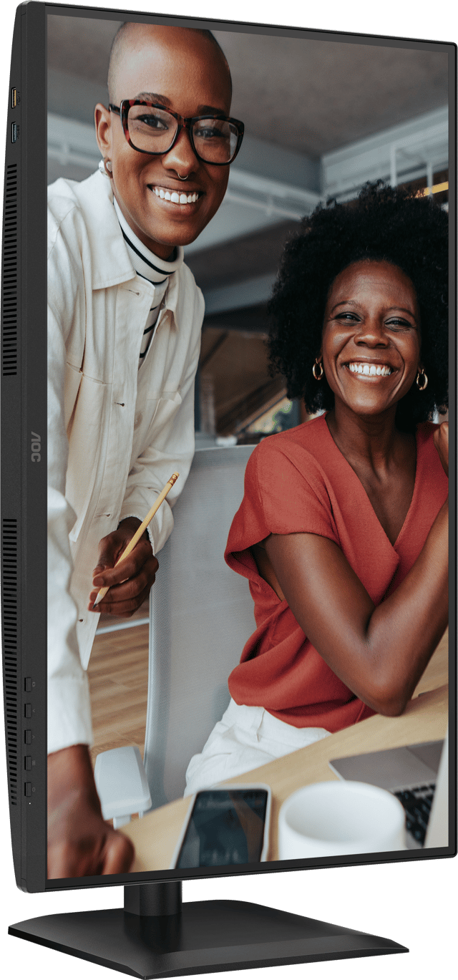Viewport: 458px width, 980px height.
Task: Click the blue USB port on side
Action: pyautogui.click(x=14, y=132)
